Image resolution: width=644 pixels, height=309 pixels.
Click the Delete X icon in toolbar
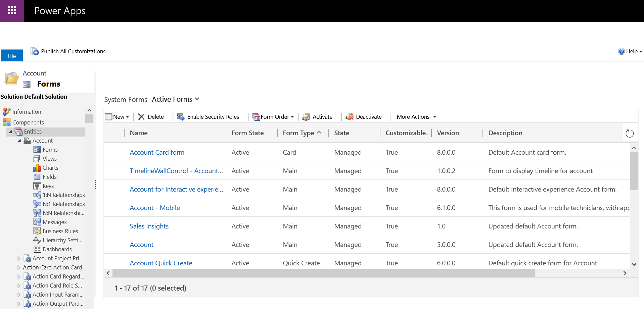[x=141, y=117]
